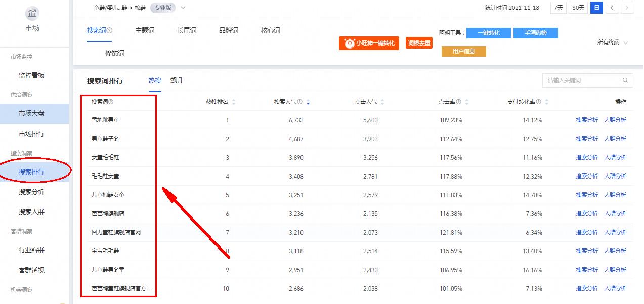
Task: Open the category dropdown next to 专业版 badge
Action: click(182, 8)
